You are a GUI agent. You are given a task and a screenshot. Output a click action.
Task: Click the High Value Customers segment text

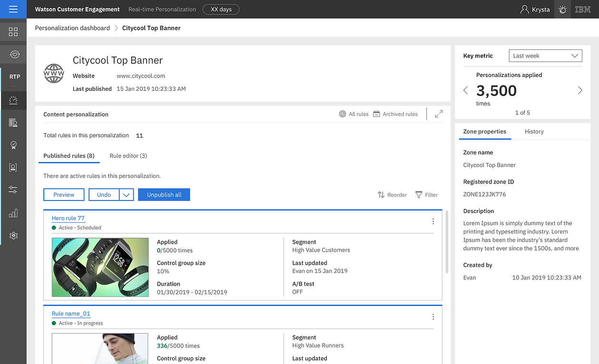(x=321, y=250)
